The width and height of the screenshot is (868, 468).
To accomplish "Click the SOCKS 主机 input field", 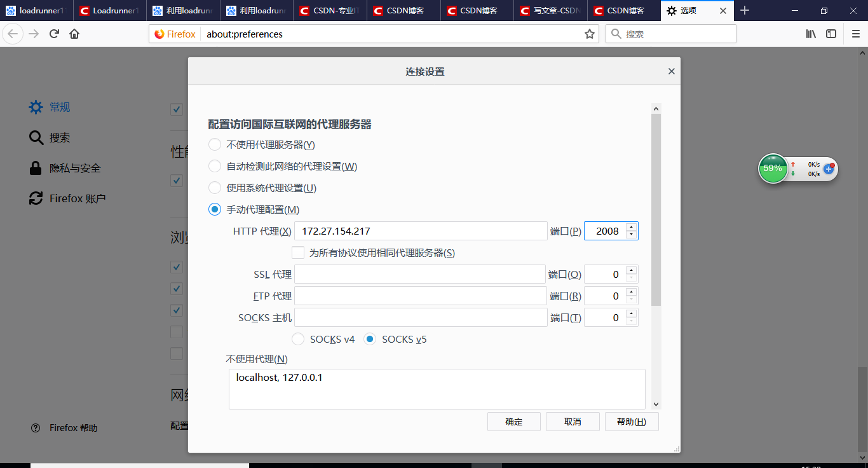I will point(421,317).
